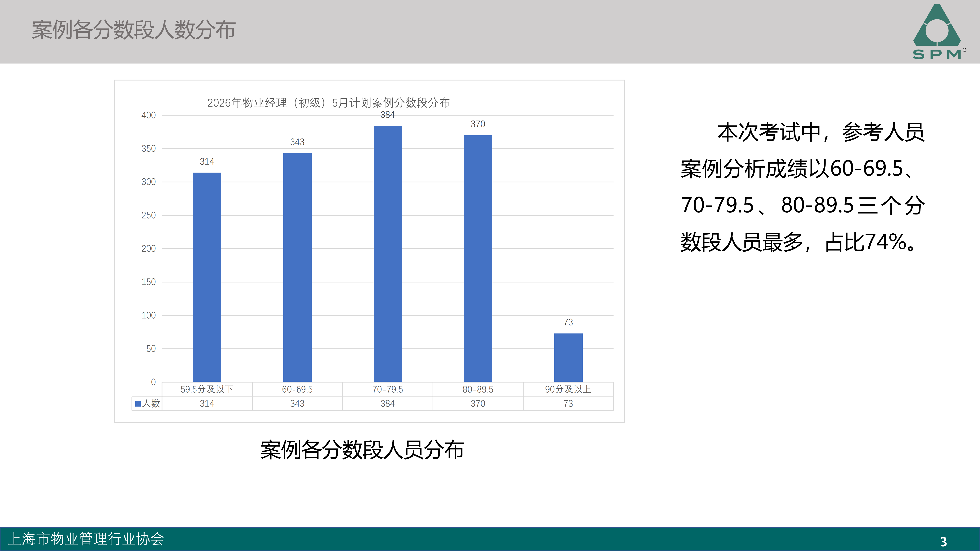The height and width of the screenshot is (551, 980).
Task: Click data label 314 above first bar
Action: click(207, 162)
